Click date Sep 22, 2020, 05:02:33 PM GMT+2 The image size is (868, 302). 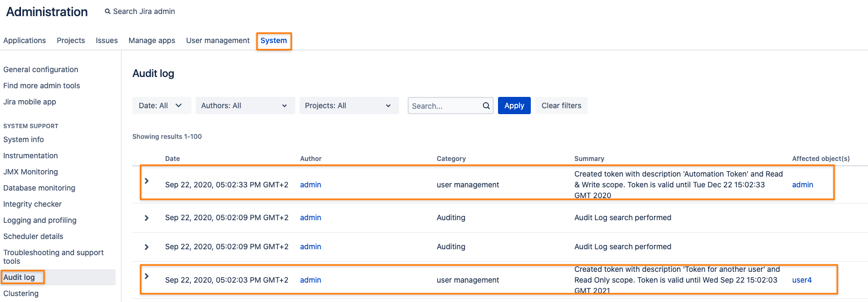click(x=226, y=185)
